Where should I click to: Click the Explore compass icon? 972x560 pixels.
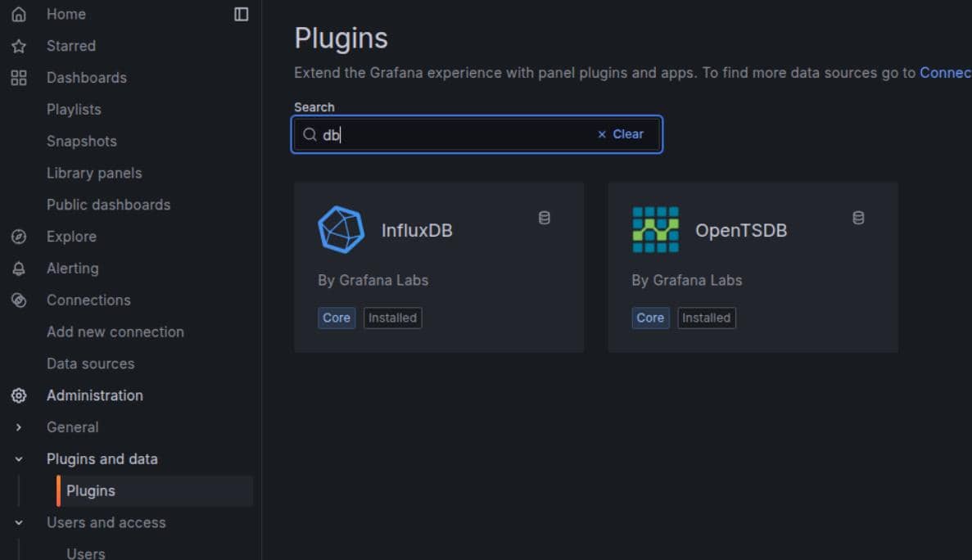(19, 237)
